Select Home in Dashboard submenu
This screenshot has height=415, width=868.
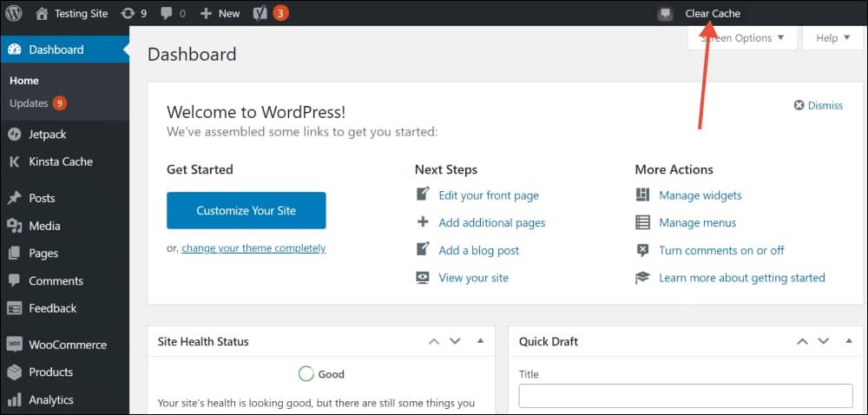point(23,81)
